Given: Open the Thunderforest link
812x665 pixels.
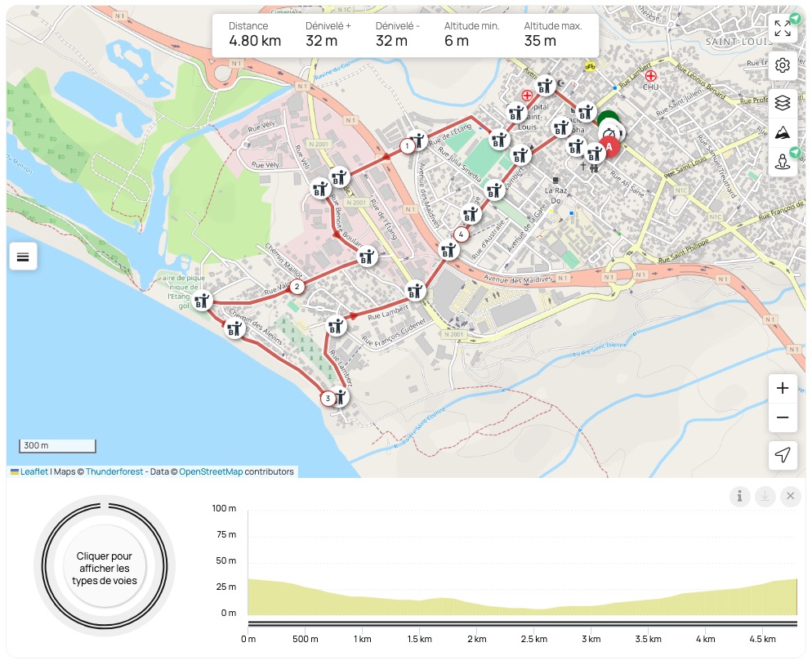Looking at the screenshot, I should pos(114,471).
